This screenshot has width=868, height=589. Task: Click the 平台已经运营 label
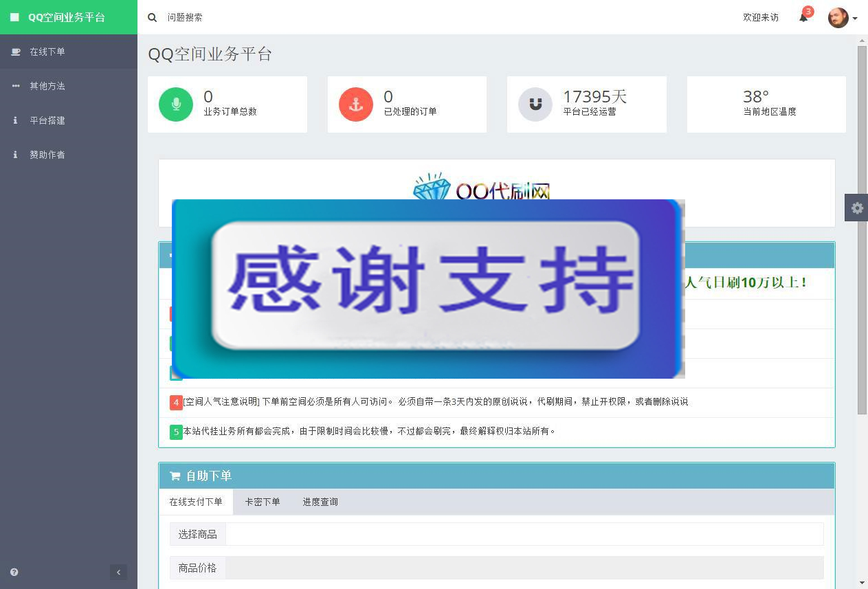[x=590, y=111]
